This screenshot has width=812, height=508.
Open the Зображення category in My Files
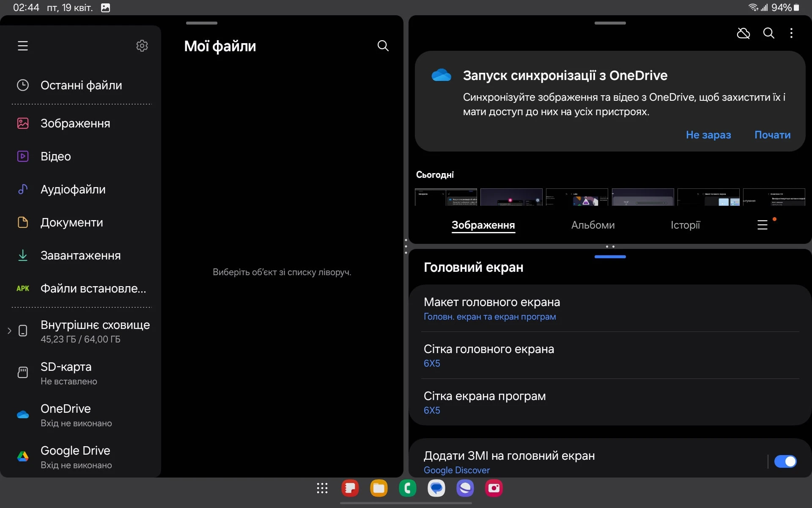[x=81, y=123]
